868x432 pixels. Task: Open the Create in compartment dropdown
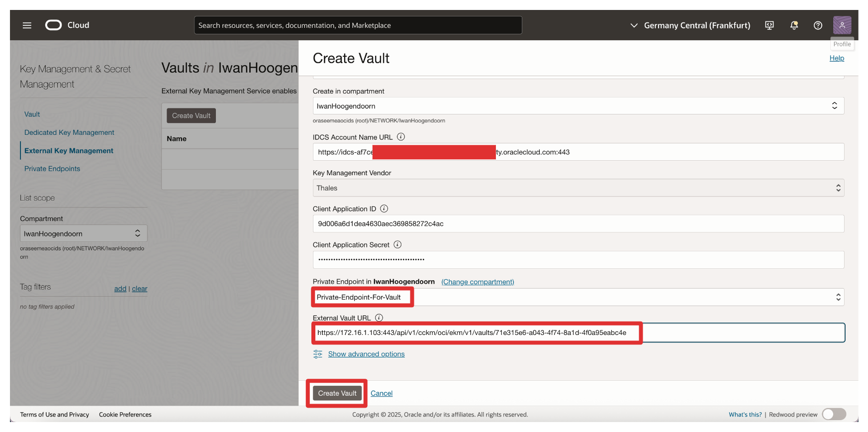(578, 106)
